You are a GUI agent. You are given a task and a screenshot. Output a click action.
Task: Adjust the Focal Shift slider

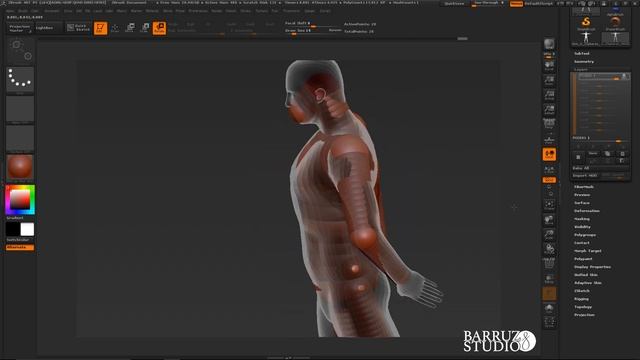point(312,24)
